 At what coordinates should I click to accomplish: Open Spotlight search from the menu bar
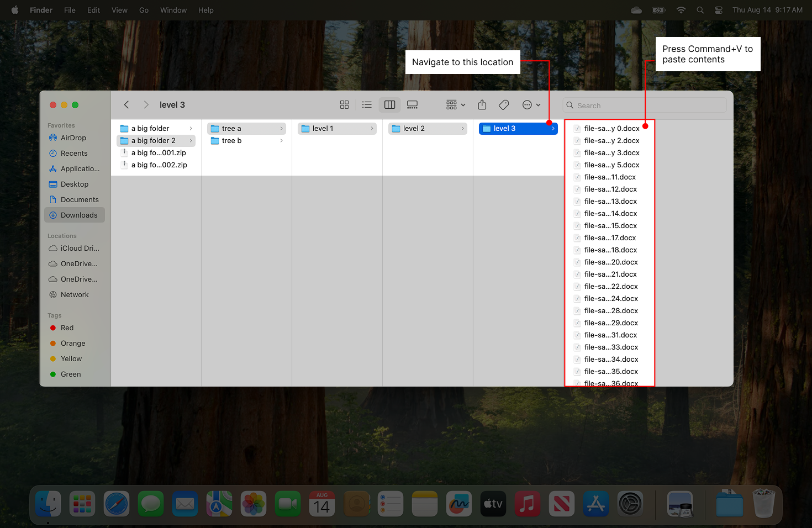(x=700, y=10)
